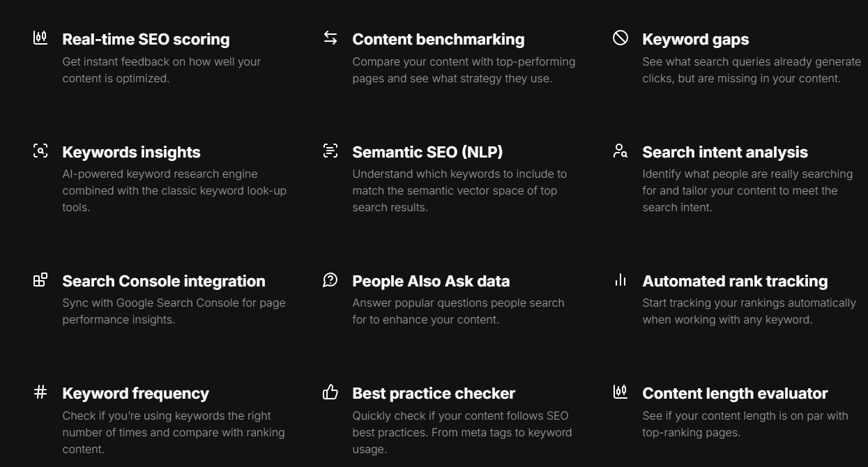Click the Semantic SEO (NLP) text-scan icon
This screenshot has width=868, height=467.
click(330, 151)
